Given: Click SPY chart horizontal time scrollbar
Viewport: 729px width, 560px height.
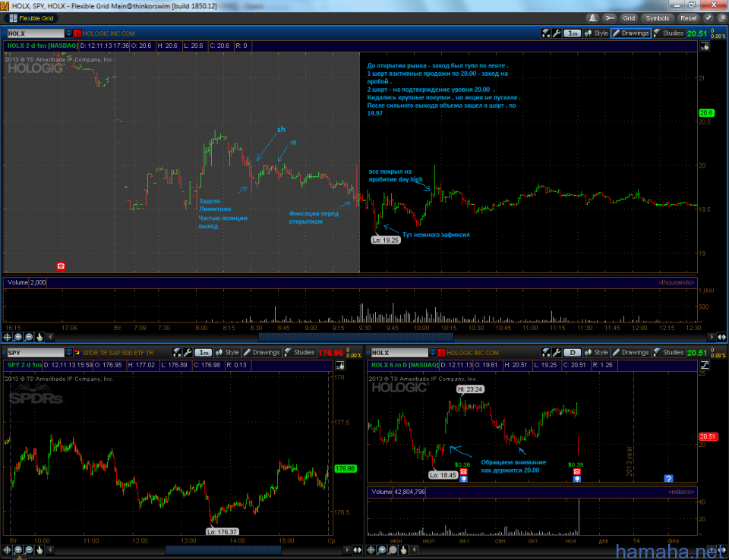Looking at the screenshot, I should [x=223, y=550].
